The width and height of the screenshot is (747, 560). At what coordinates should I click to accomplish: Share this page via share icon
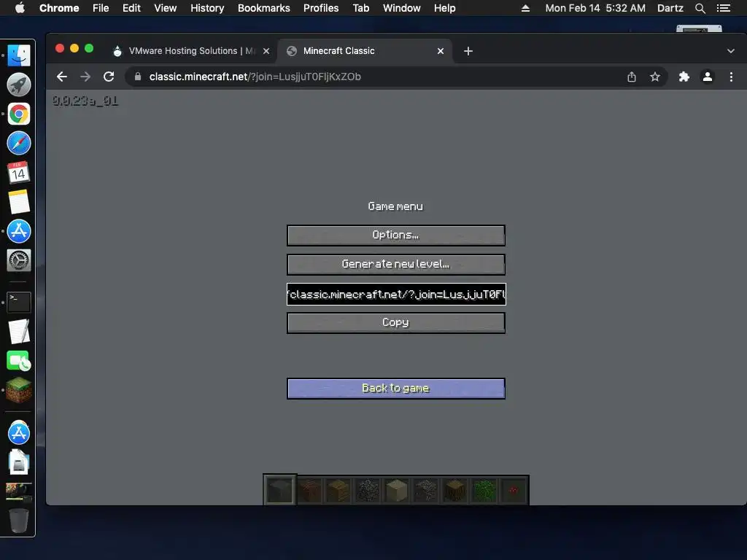(632, 77)
